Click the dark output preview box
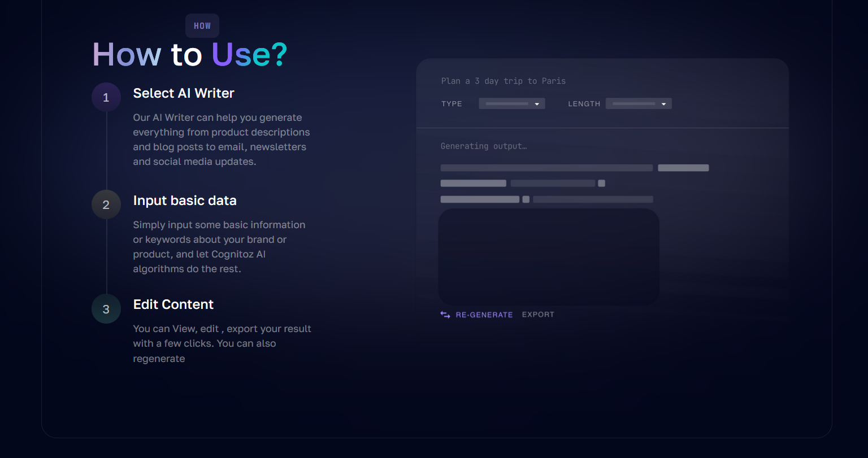 (549, 257)
